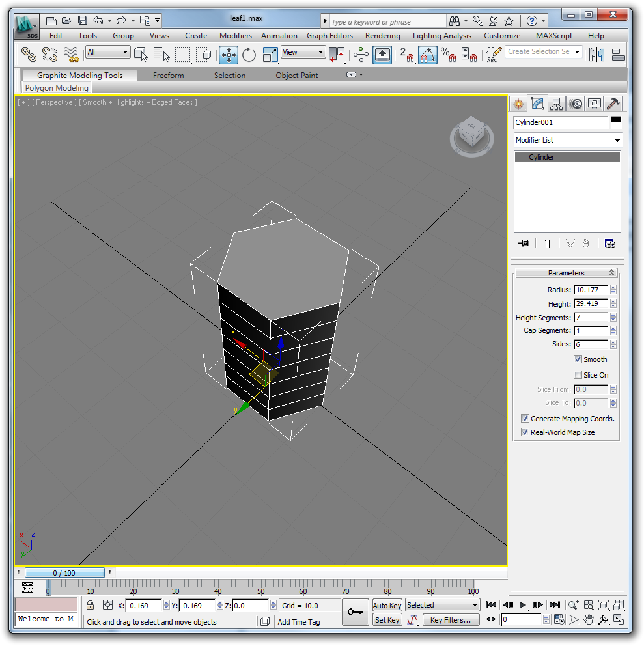The image size is (644, 646).
Task: Open the View reference coordinate dropdown
Action: pos(303,53)
